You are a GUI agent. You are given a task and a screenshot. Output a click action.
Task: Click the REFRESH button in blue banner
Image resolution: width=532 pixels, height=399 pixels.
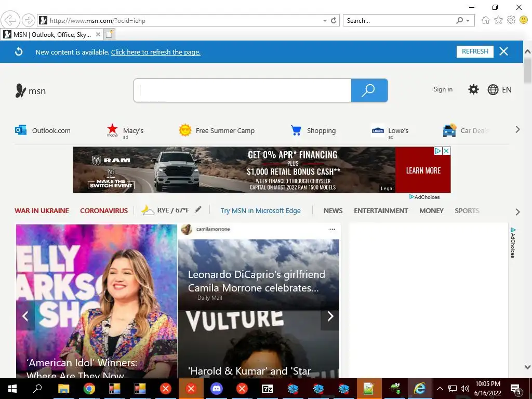pos(475,51)
